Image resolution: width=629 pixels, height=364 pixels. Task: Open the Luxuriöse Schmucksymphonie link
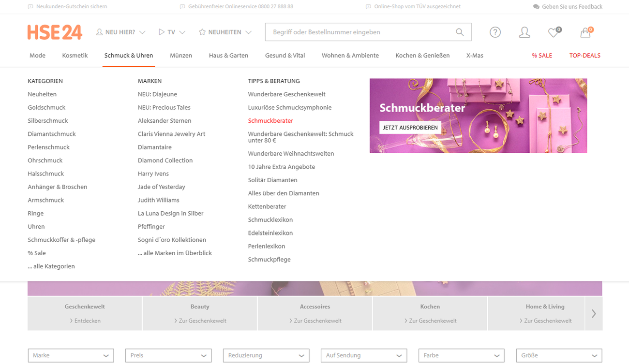tap(290, 107)
